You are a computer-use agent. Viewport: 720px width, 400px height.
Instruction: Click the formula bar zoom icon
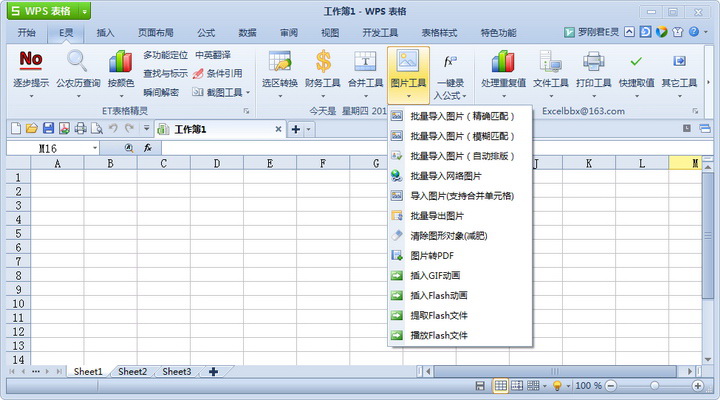click(129, 148)
